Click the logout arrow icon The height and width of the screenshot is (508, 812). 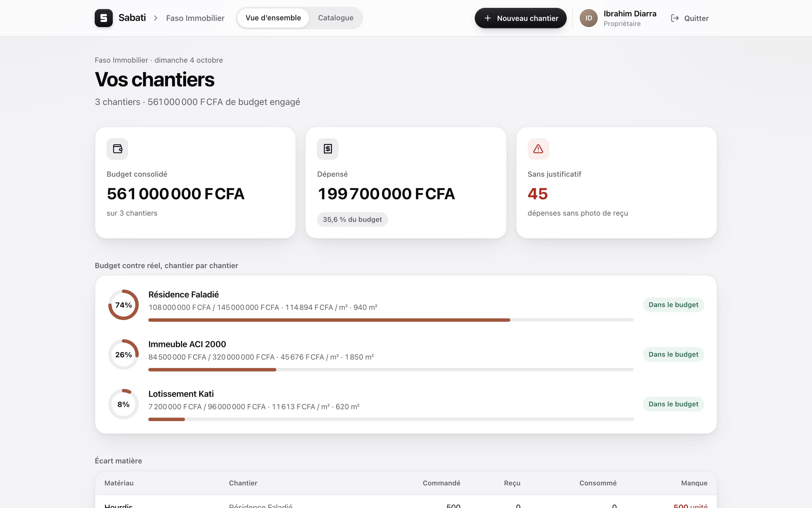(675, 18)
